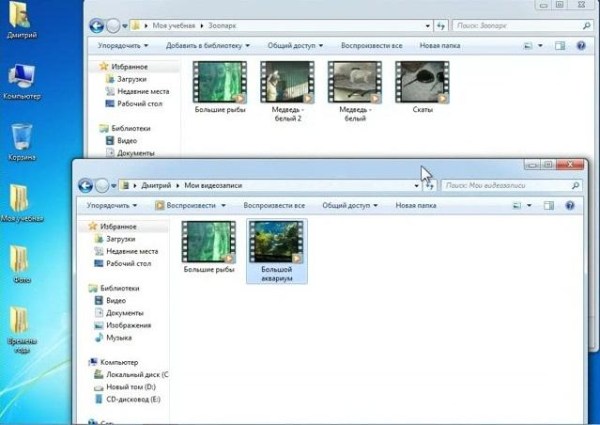The height and width of the screenshot is (425, 600).
Task: Click the search field in Мои видеозаписи window
Action: pos(500,185)
